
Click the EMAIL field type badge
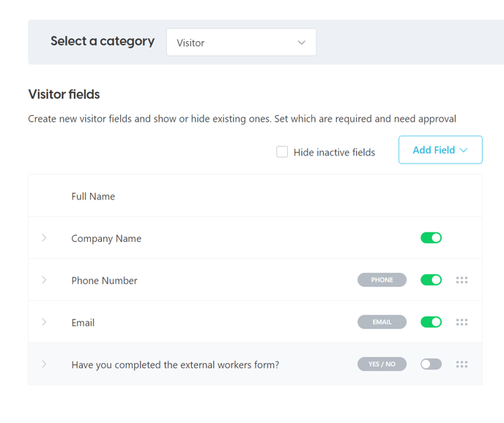point(382,322)
